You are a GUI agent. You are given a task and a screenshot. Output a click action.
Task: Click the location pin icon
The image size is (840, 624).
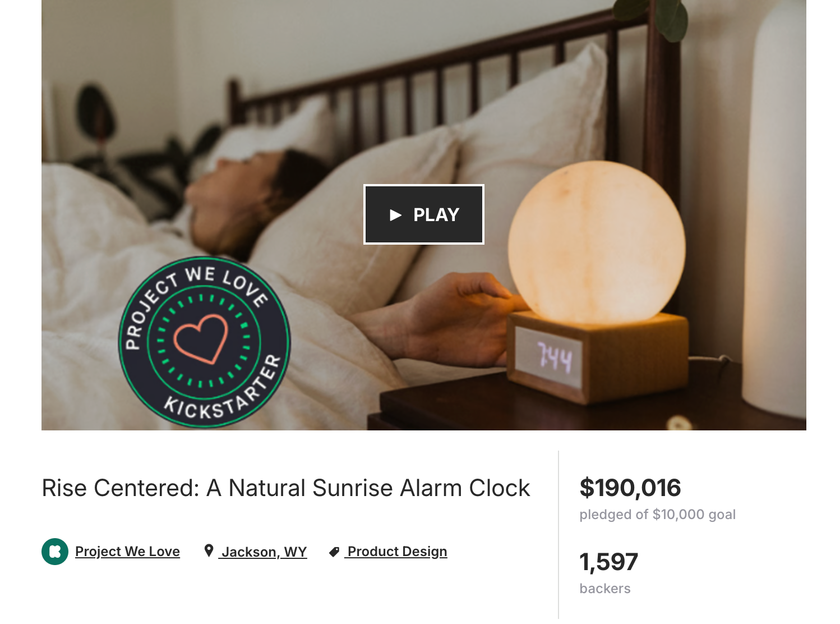(x=209, y=551)
